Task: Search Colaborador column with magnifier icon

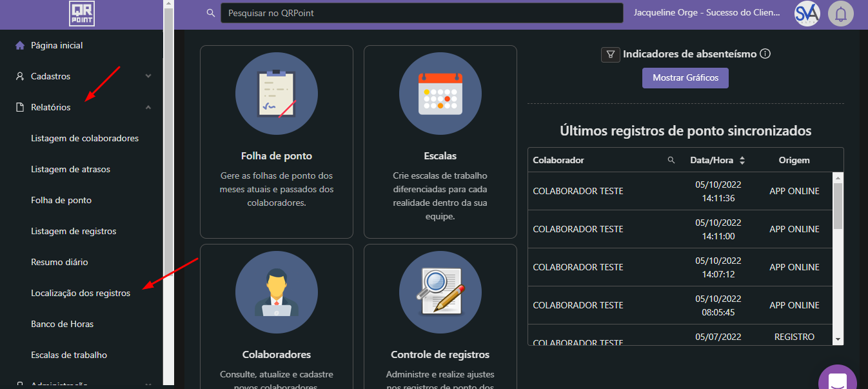Action: click(671, 160)
